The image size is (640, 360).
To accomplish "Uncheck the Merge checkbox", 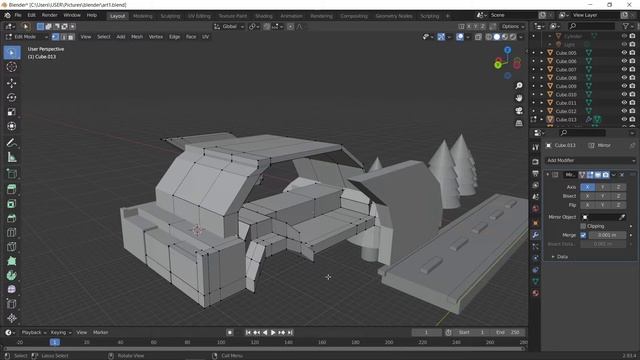I will click(x=583, y=235).
